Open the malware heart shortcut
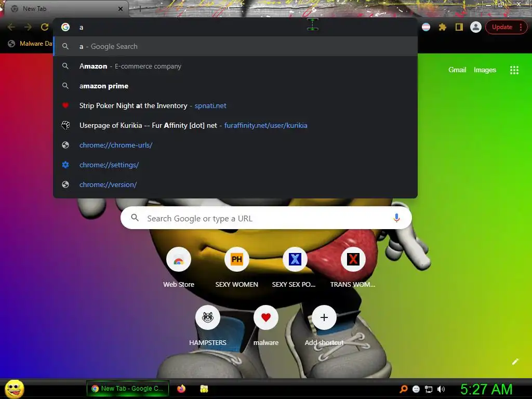532x399 pixels. point(265,317)
